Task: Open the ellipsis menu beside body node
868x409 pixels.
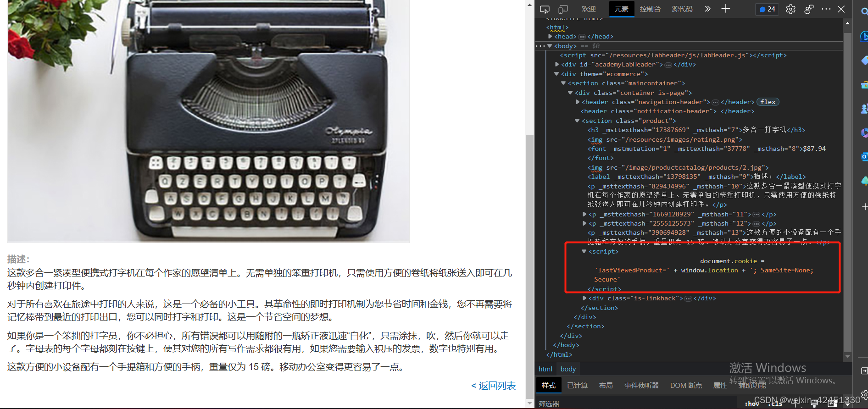Action: 540,46
